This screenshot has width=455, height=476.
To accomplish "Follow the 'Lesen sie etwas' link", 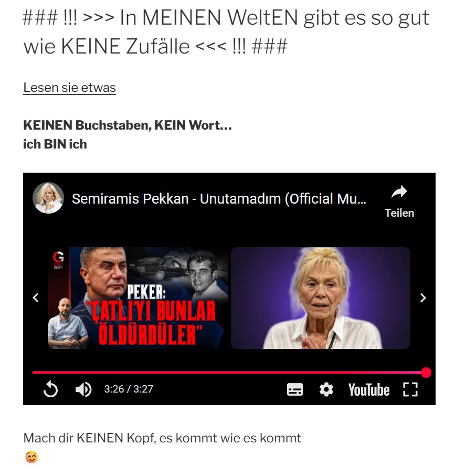I will [x=69, y=88].
